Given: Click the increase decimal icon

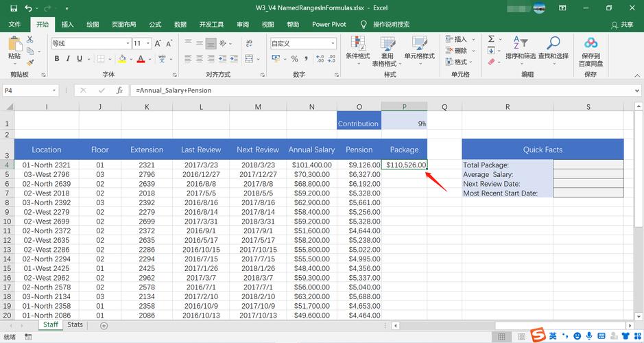Looking at the screenshot, I should pos(320,59).
